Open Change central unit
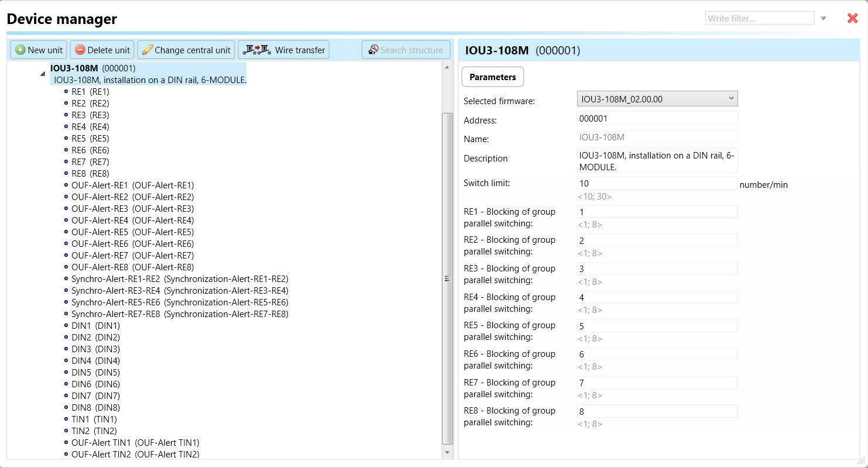The image size is (868, 468). pyautogui.click(x=186, y=50)
